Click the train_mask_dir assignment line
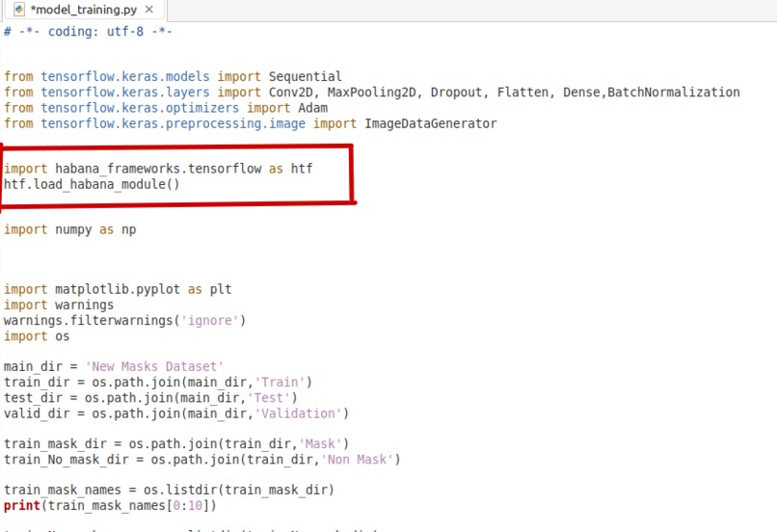 pos(175,444)
